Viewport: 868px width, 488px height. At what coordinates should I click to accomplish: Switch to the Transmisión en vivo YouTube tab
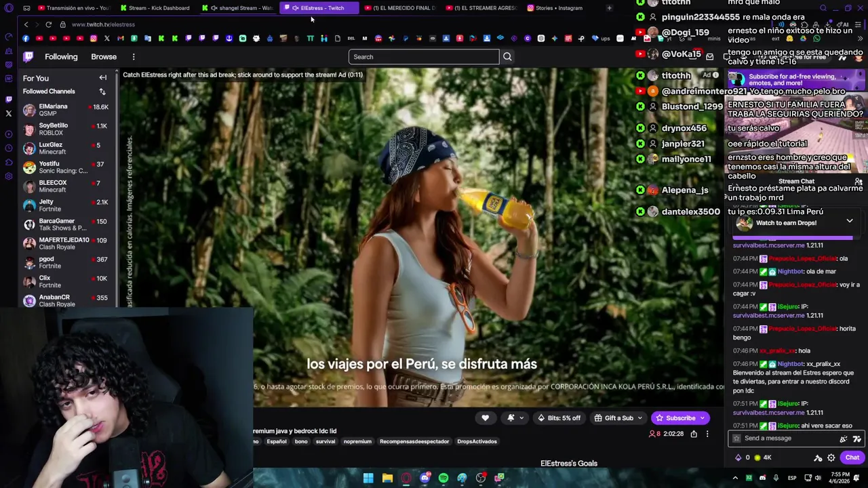coord(73,8)
